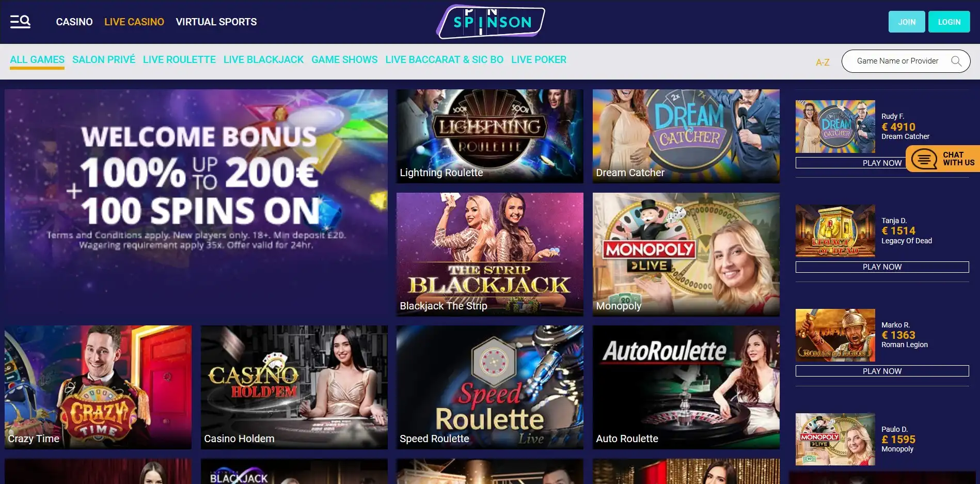The image size is (980, 484).
Task: Click the magnifier icon in search box
Action: coord(956,61)
